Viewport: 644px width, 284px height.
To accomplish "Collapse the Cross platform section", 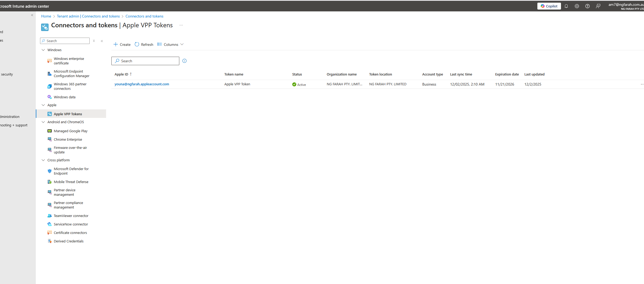I will pos(43,160).
